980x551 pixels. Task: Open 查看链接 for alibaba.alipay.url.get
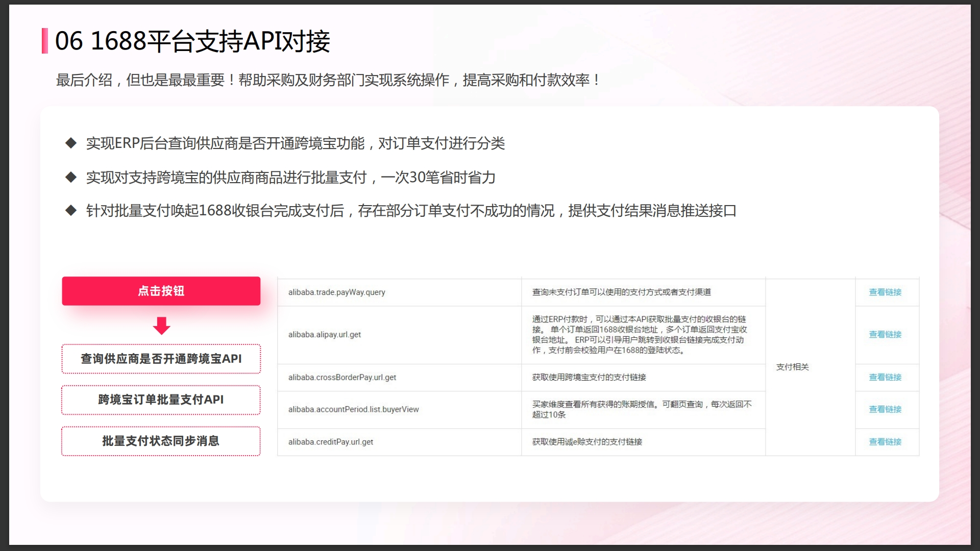(x=885, y=335)
